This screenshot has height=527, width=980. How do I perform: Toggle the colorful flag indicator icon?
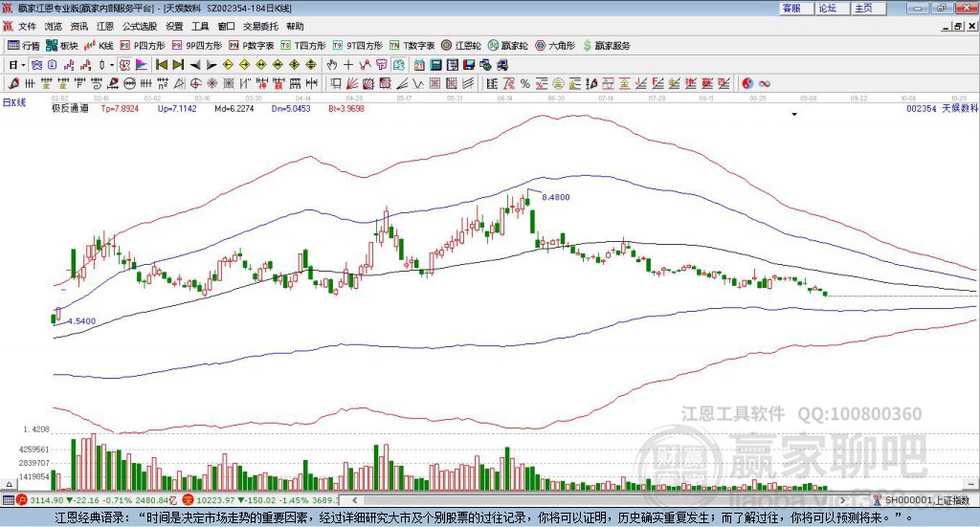[142, 65]
